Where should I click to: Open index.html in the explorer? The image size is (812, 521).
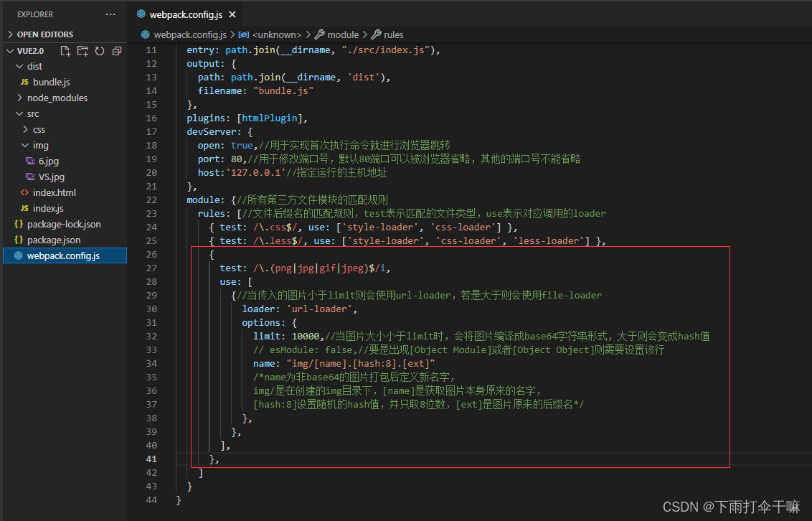click(55, 192)
